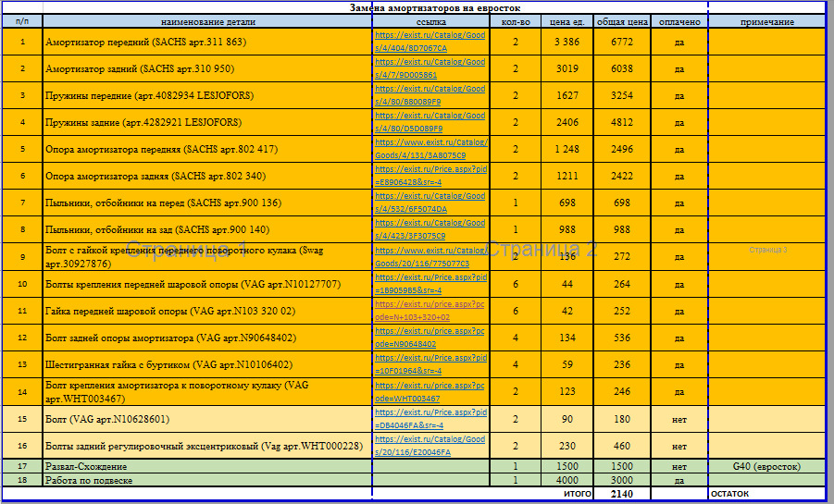Open exist.ru link for Амортизатор передний
This screenshot has width=834, height=504.
pyautogui.click(x=429, y=42)
